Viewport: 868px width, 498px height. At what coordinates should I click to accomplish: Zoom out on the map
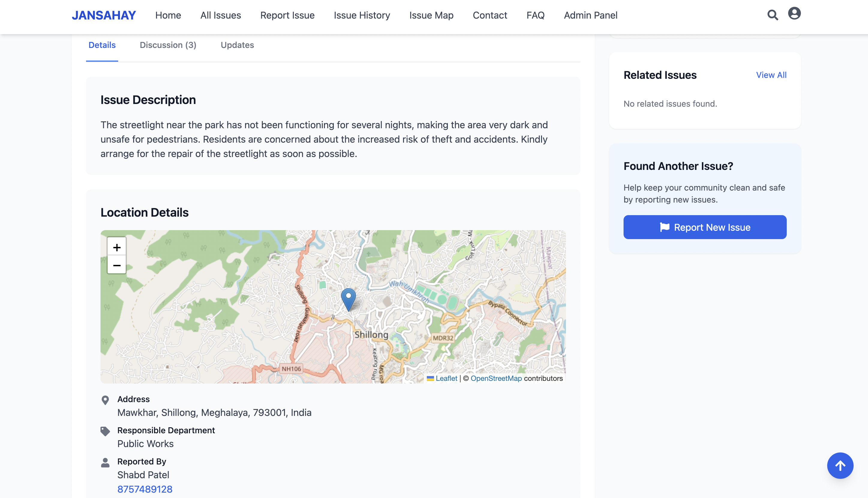[x=117, y=265]
